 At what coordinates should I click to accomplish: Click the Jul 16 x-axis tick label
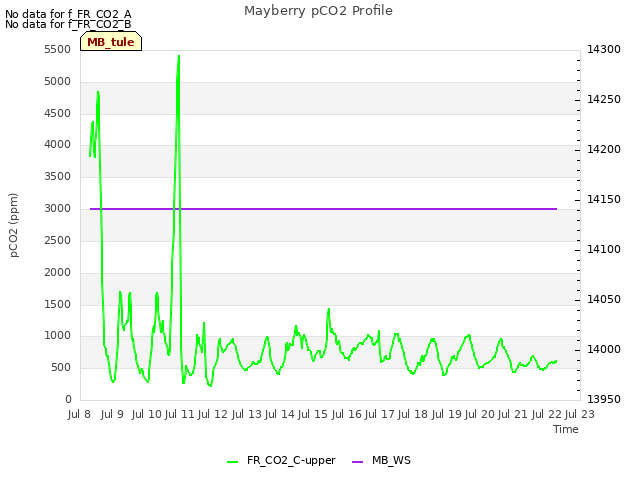[x=347, y=415]
